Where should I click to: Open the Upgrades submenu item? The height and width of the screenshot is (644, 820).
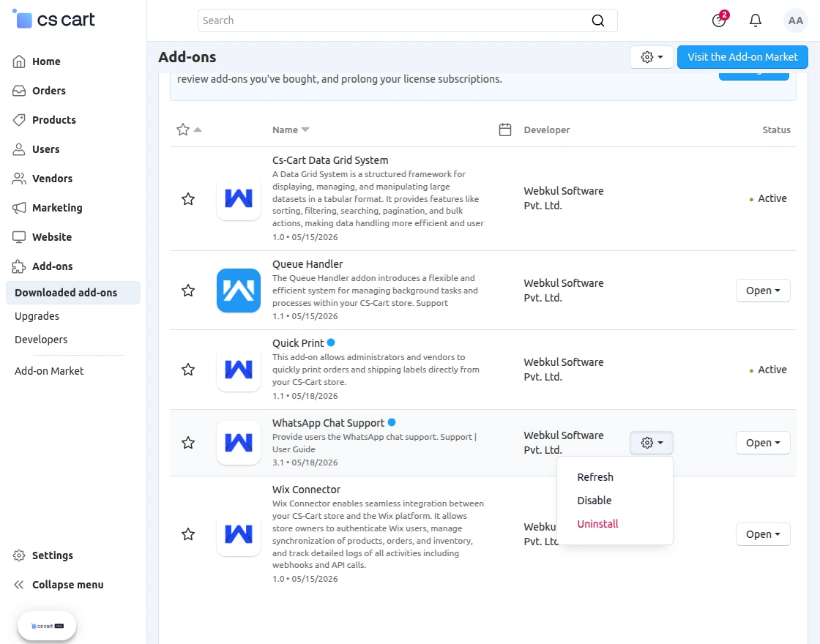coord(37,316)
